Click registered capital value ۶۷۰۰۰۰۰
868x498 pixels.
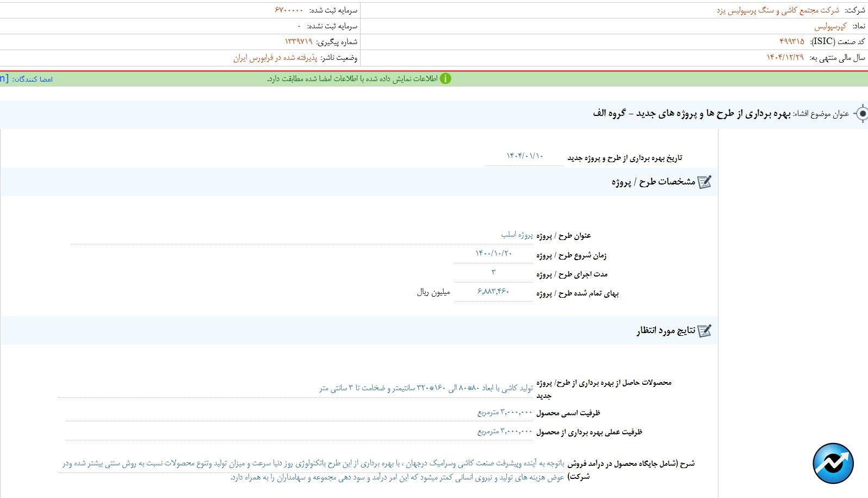(289, 10)
